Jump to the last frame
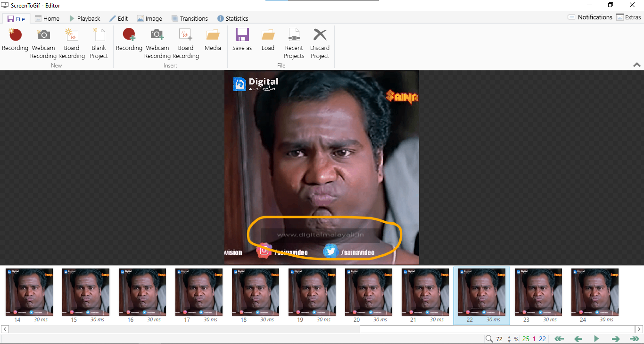This screenshot has height=344, width=644. pyautogui.click(x=634, y=339)
